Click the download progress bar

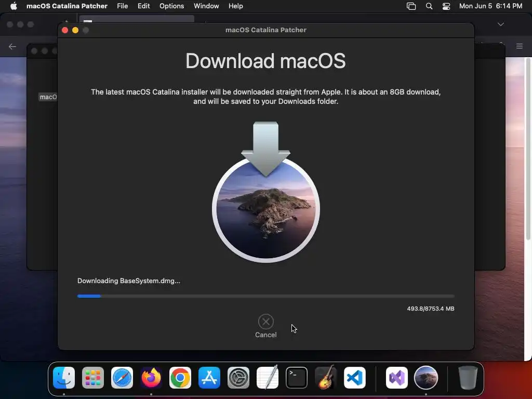click(x=265, y=296)
